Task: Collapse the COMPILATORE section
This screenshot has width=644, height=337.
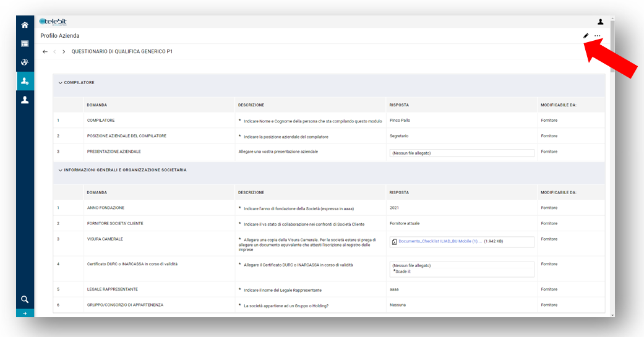Action: pos(61,83)
